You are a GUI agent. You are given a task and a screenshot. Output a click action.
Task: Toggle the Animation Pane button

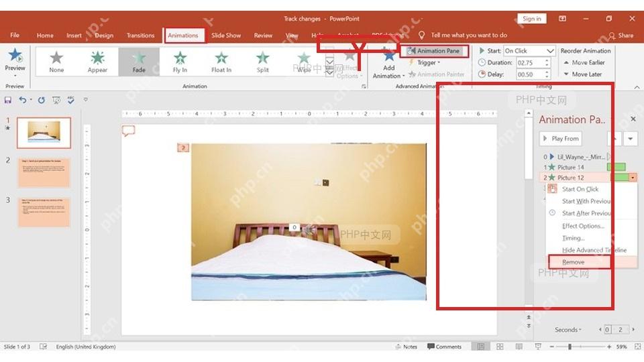(434, 51)
